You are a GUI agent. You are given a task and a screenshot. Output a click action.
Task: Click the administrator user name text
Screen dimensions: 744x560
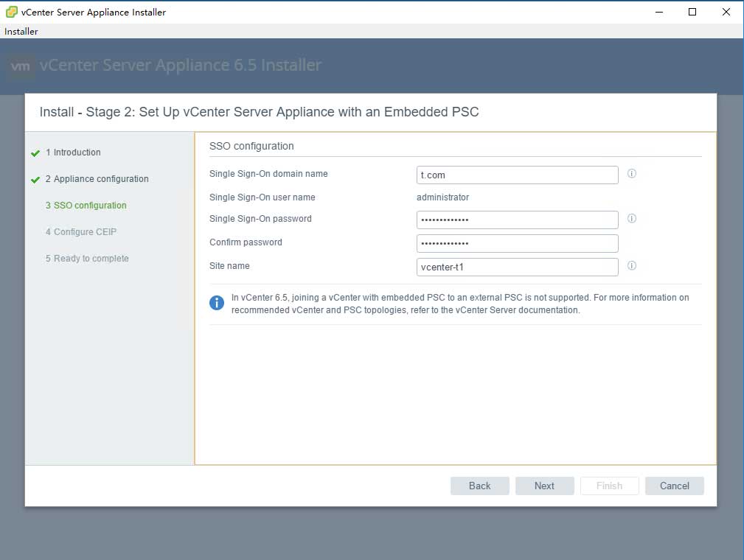pyautogui.click(x=442, y=197)
